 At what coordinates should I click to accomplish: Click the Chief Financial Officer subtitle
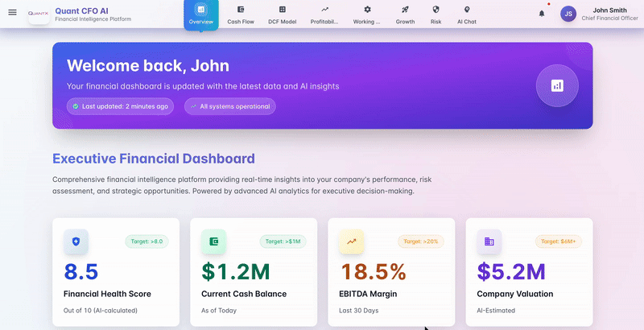click(x=609, y=19)
